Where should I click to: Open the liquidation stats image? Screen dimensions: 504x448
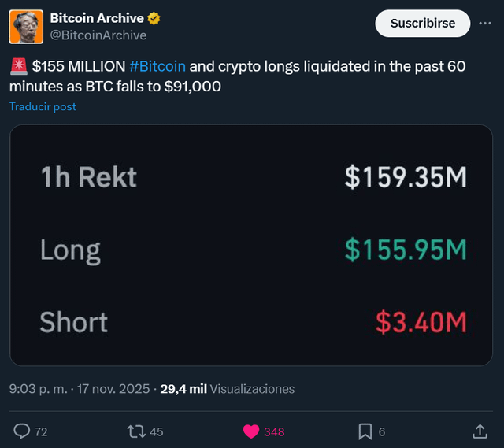(251, 245)
